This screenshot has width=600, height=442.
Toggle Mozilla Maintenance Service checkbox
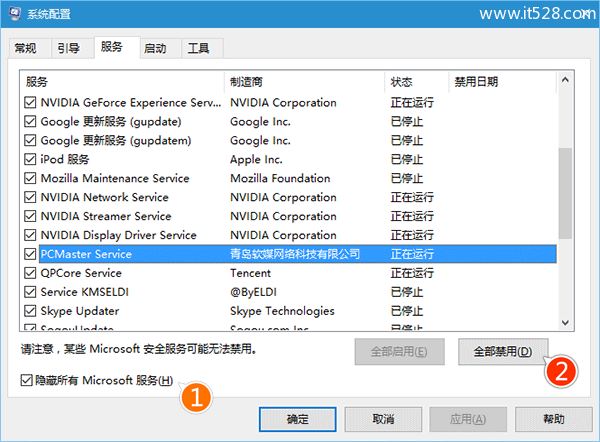click(30, 178)
